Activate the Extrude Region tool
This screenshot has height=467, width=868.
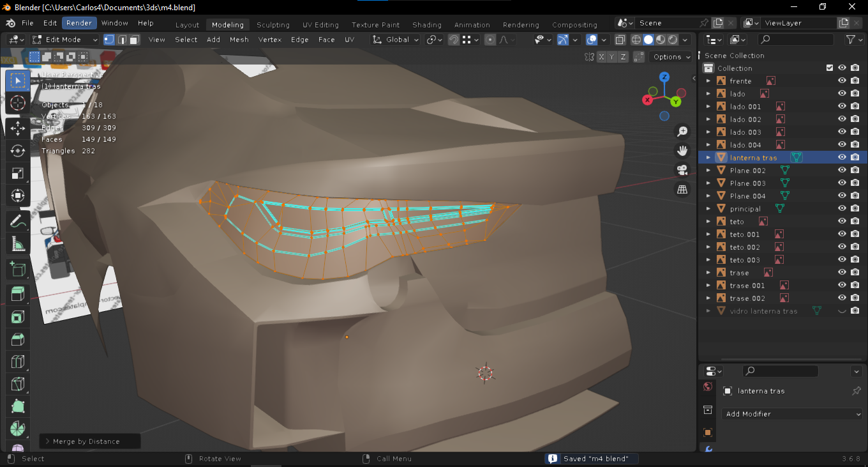point(18,295)
